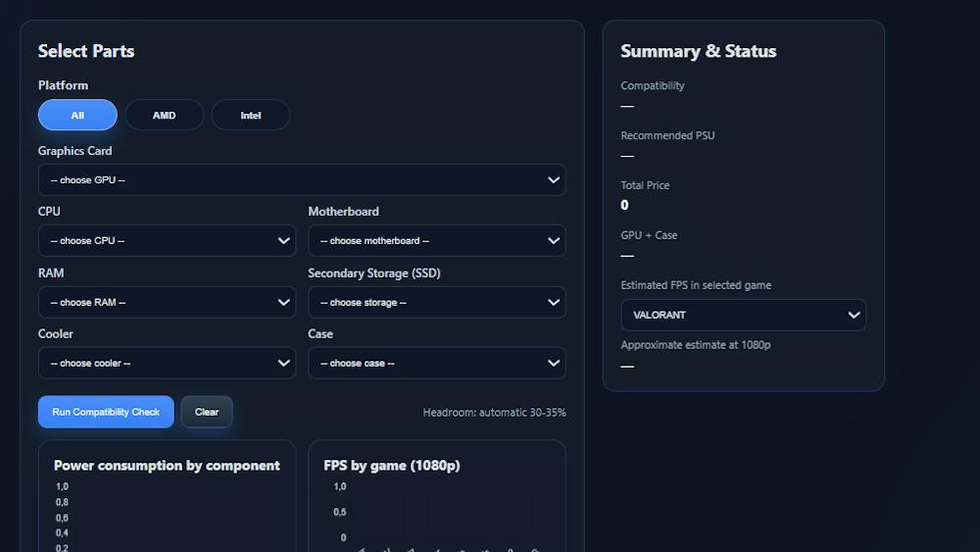980x552 pixels.
Task: Select the All platform filter
Action: coord(77,115)
